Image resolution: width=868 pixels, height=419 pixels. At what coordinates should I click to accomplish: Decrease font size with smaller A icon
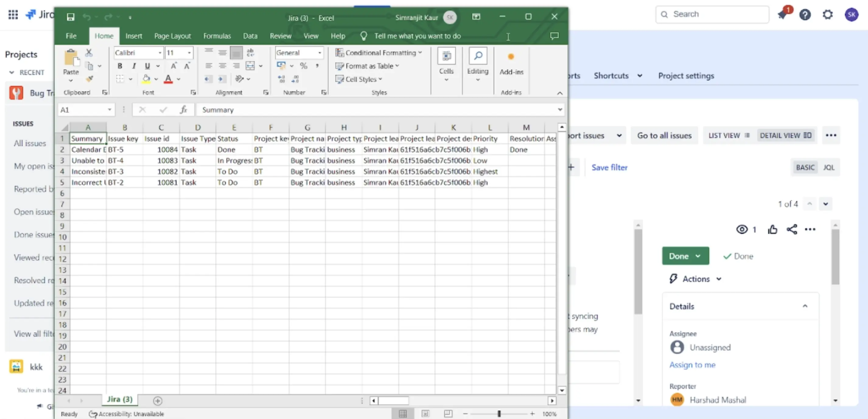click(187, 66)
